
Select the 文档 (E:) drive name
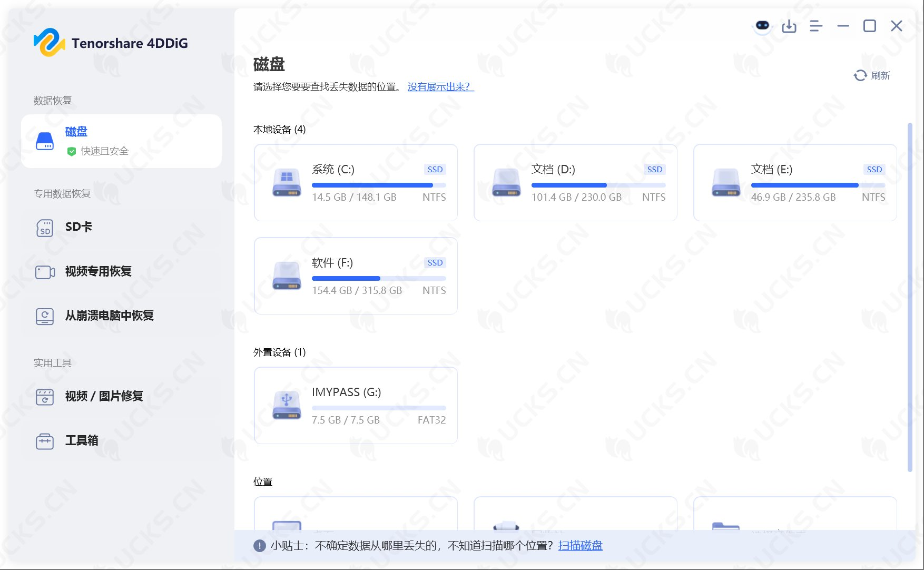click(772, 169)
